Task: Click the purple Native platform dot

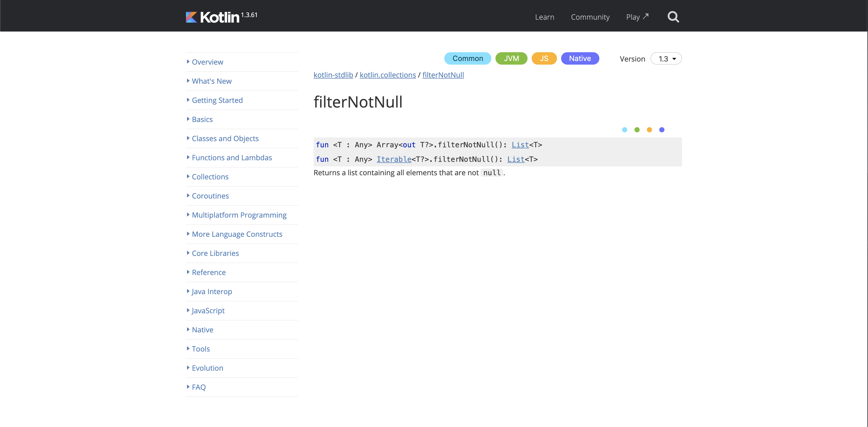Action: click(x=662, y=130)
